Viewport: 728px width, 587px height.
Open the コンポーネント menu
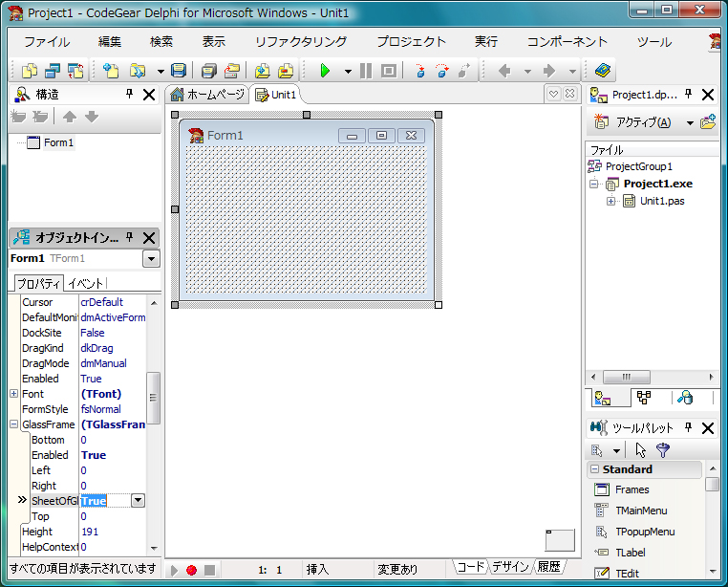pyautogui.click(x=567, y=42)
